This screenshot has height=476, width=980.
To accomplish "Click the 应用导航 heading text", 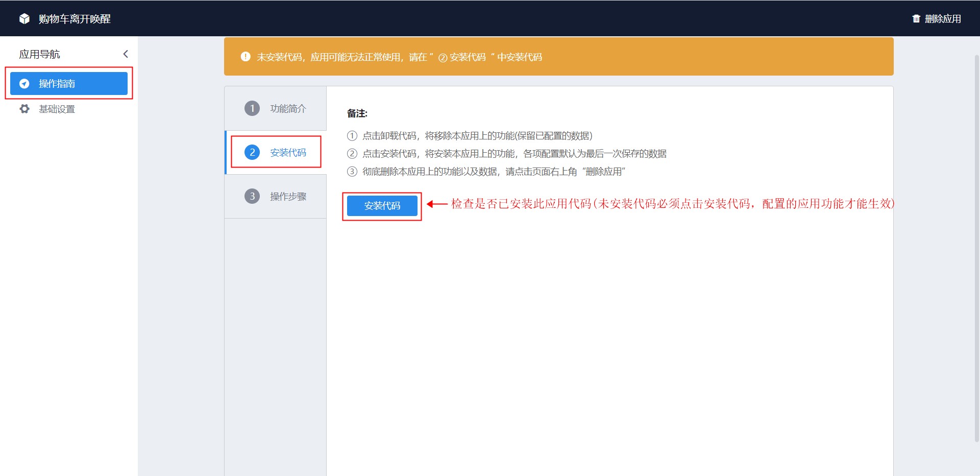I will [x=39, y=54].
